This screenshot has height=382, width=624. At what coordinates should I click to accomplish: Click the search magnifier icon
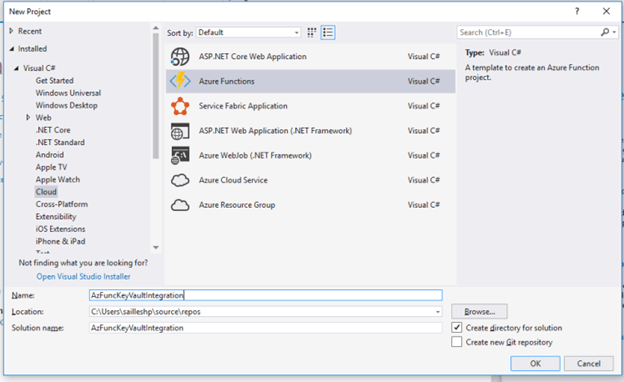pos(605,32)
